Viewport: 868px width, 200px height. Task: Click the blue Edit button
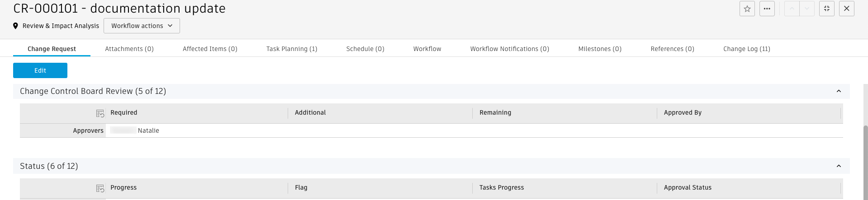click(x=40, y=70)
